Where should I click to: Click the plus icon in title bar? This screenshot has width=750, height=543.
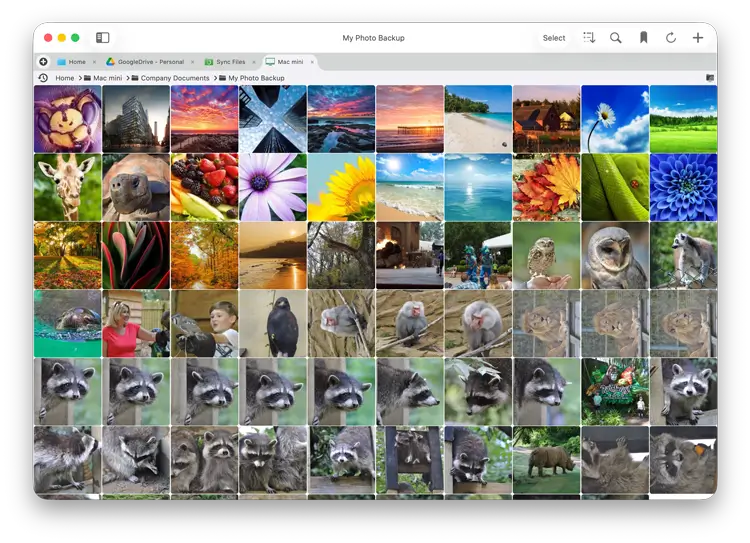(x=698, y=38)
